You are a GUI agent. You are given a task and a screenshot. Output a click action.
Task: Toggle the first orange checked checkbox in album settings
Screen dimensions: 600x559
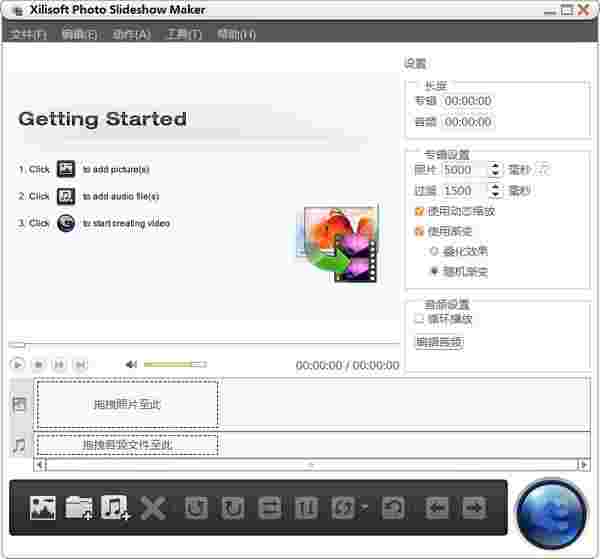click(x=419, y=211)
